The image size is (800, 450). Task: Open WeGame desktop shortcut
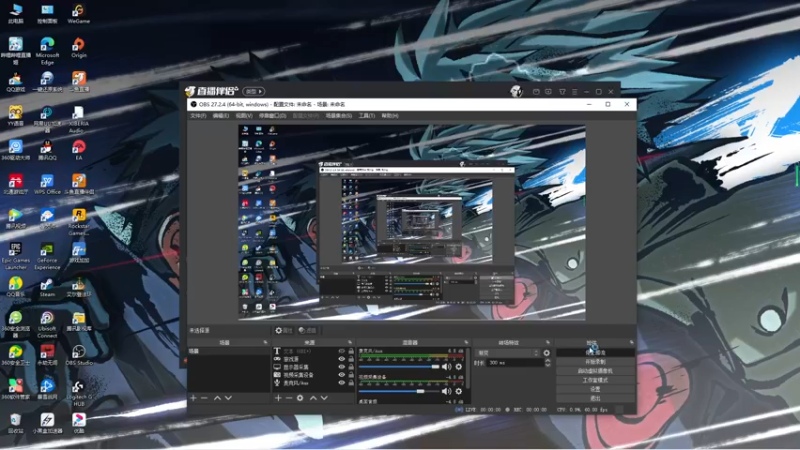click(x=79, y=14)
